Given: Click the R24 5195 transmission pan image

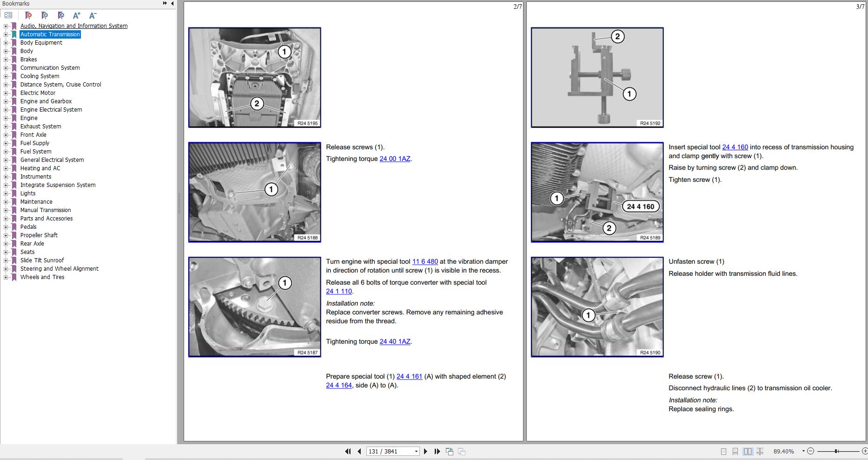Looking at the screenshot, I should 255,77.
